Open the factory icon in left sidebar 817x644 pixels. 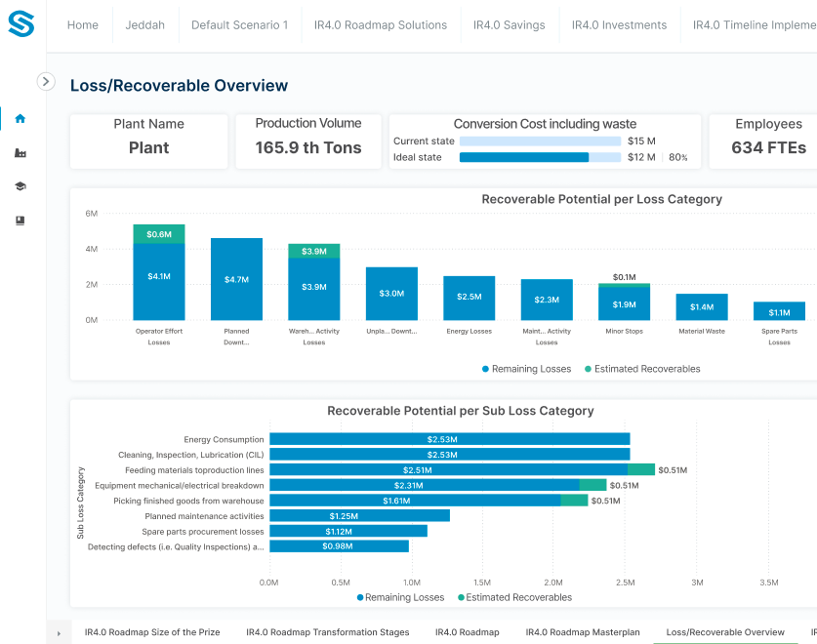tap(20, 153)
